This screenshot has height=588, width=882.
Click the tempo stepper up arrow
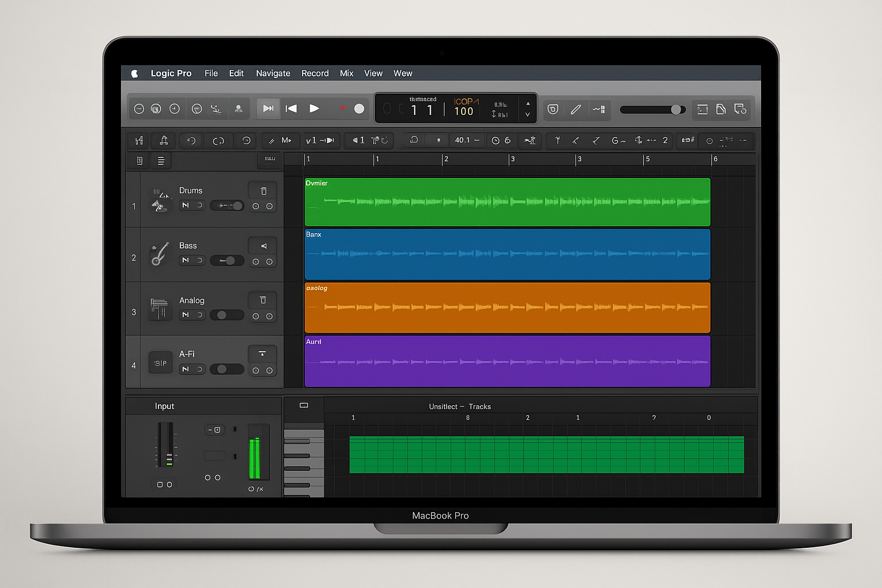528,103
